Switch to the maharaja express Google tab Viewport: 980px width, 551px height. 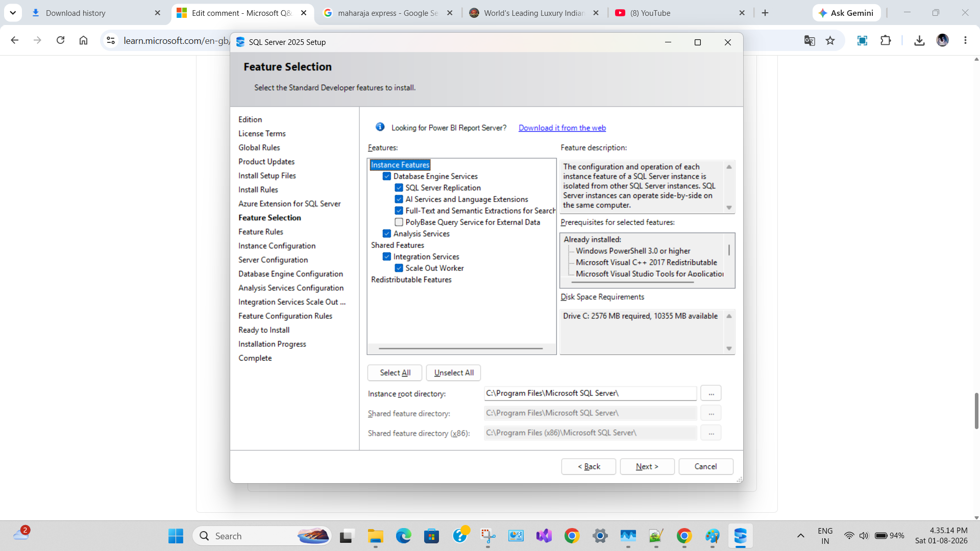(388, 13)
